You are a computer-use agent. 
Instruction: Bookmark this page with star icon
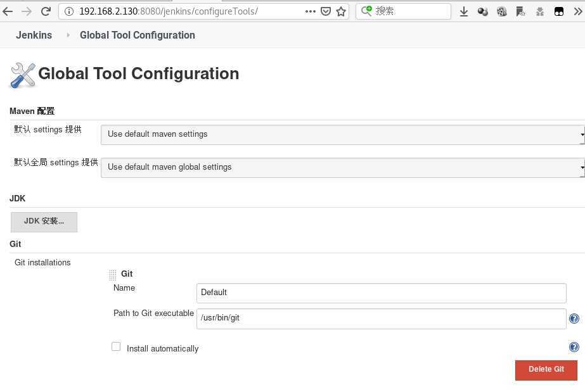coord(340,11)
